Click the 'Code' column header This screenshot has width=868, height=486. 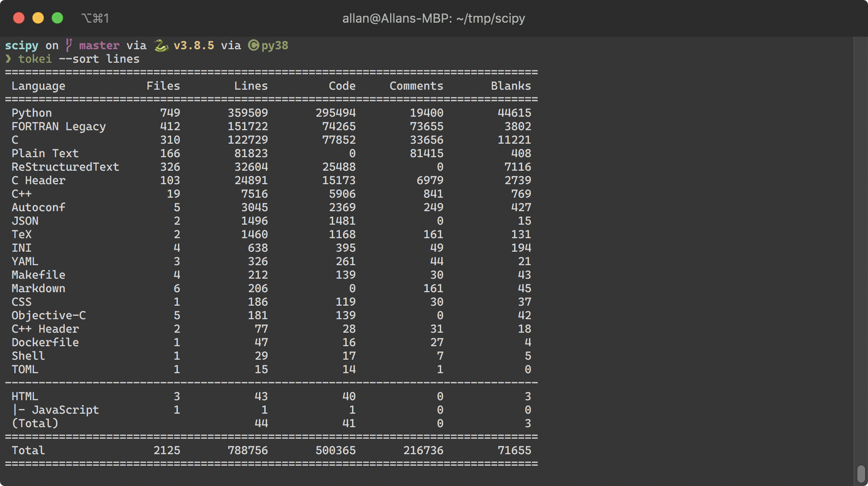tap(342, 86)
